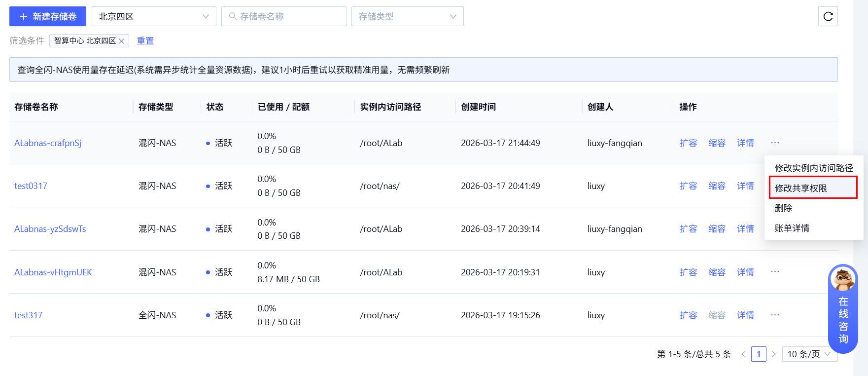The height and width of the screenshot is (376, 868).
Task: Click 缩容 for test0317
Action: click(717, 186)
